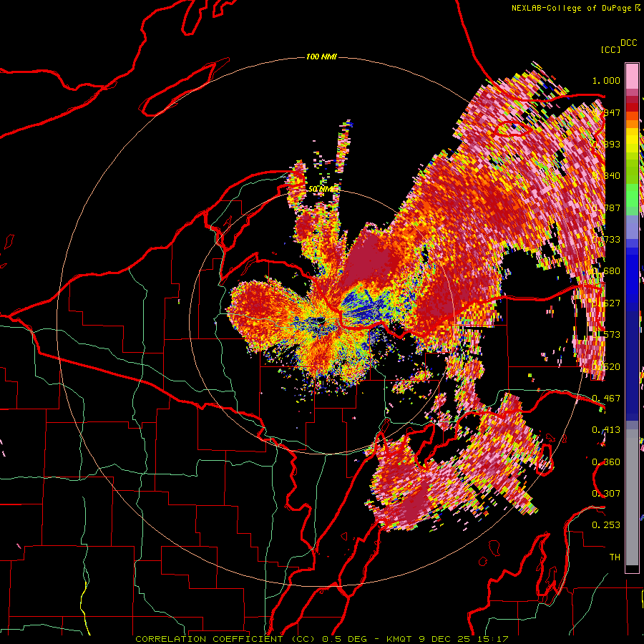Select the 0.840 legend value
The height and width of the screenshot is (644, 644).
tap(606, 176)
